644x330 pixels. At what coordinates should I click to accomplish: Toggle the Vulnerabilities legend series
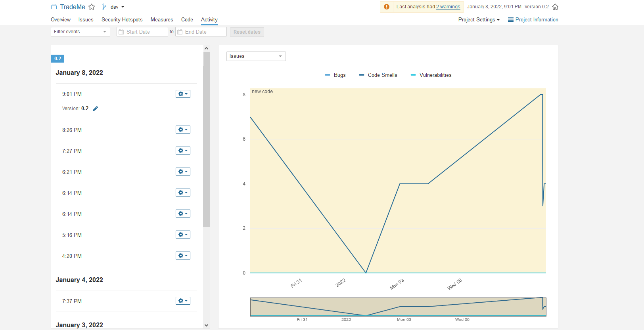[431, 75]
